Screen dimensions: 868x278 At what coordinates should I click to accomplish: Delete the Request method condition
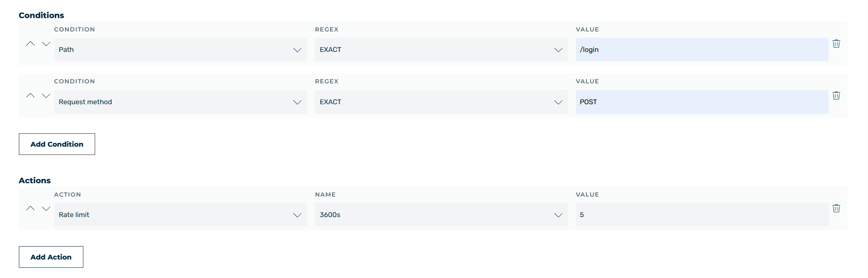pyautogui.click(x=836, y=96)
